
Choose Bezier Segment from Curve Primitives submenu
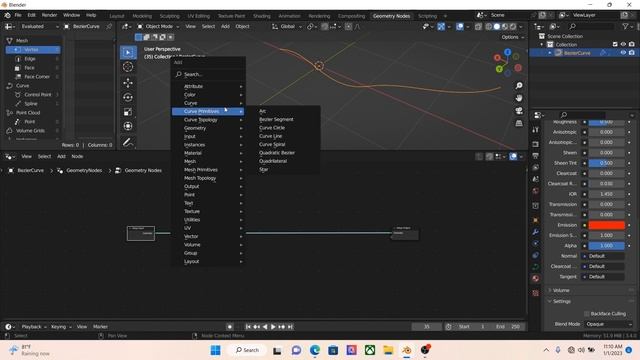point(276,120)
